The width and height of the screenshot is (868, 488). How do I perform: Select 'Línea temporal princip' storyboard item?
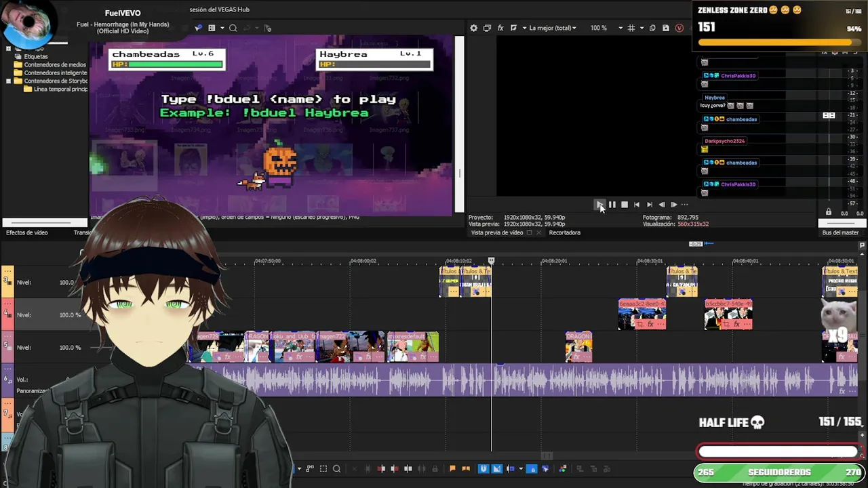pyautogui.click(x=60, y=89)
